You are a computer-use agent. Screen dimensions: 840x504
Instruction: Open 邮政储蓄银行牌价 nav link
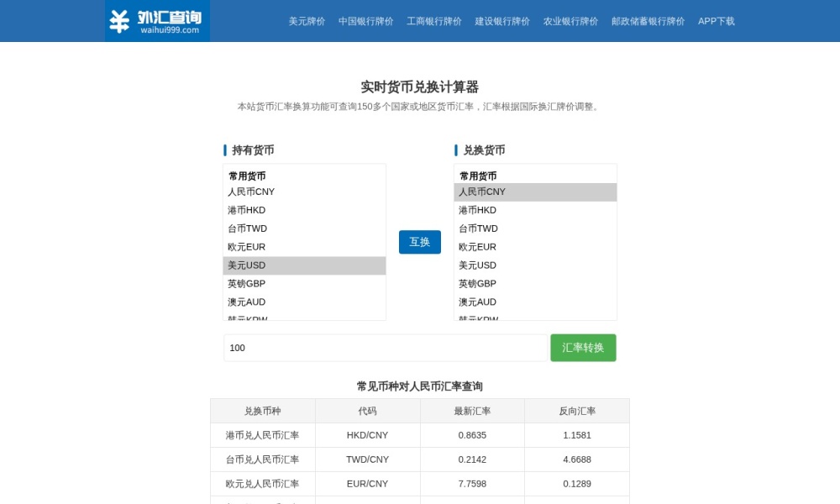648,22
